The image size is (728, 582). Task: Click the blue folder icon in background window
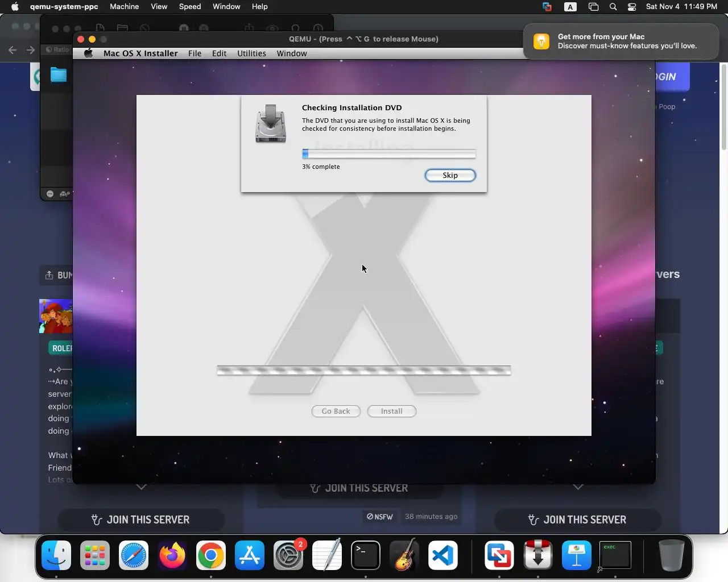(x=59, y=74)
